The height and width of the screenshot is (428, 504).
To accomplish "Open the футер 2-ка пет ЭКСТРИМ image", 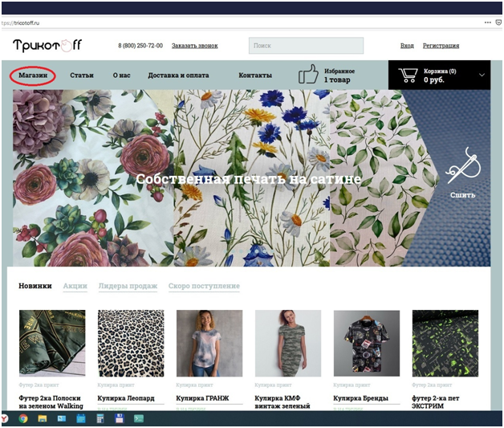I will (445, 343).
